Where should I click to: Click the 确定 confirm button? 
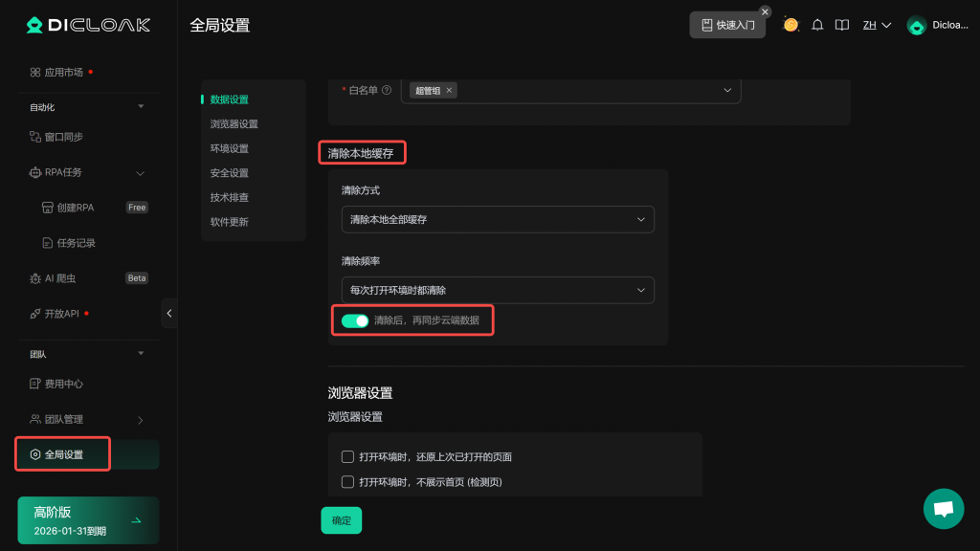coord(341,520)
